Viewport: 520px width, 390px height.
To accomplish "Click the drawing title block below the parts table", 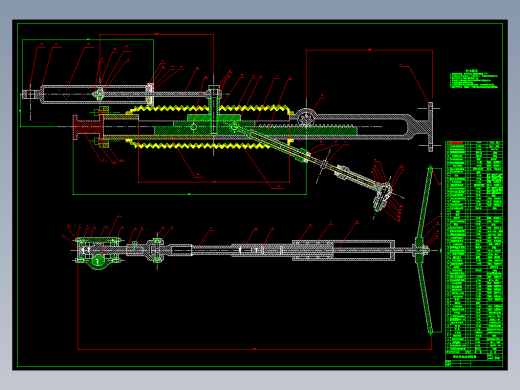I will click(474, 360).
